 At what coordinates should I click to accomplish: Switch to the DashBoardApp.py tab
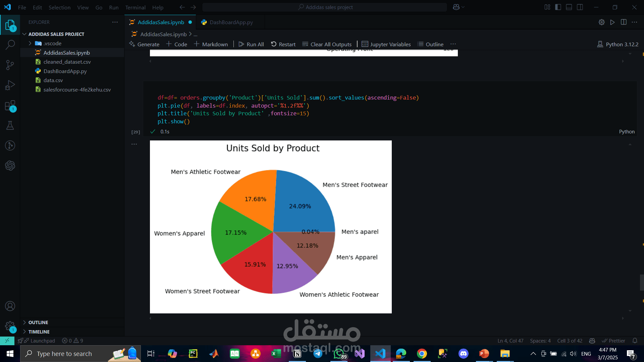click(231, 22)
